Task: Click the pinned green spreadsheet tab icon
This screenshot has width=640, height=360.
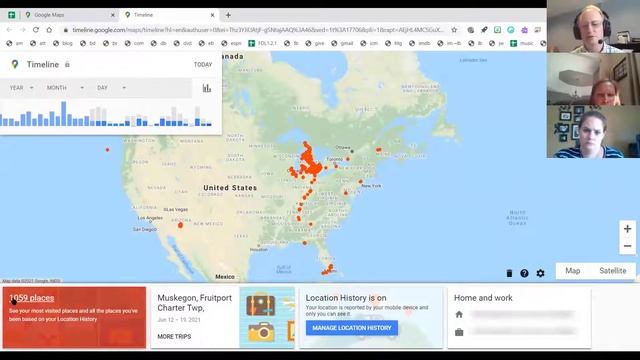Action: click(11, 15)
